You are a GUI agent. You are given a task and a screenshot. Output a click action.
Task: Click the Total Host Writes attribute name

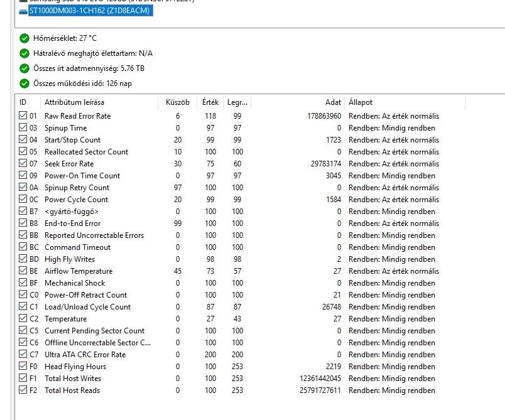coord(73,379)
